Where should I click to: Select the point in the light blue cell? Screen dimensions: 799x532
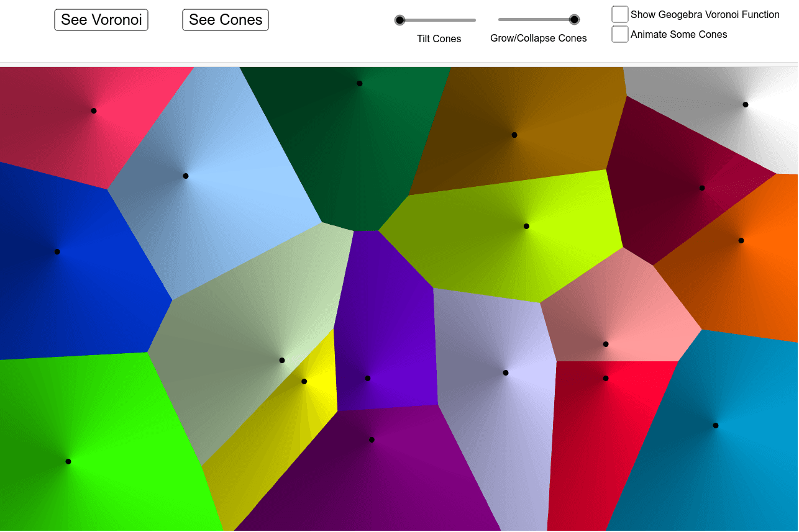pos(186,176)
